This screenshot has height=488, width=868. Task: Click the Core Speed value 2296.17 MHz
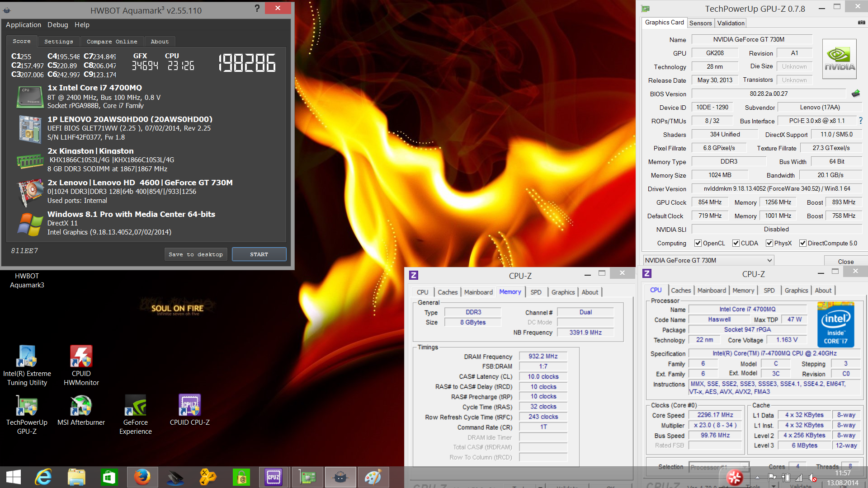pyautogui.click(x=715, y=415)
